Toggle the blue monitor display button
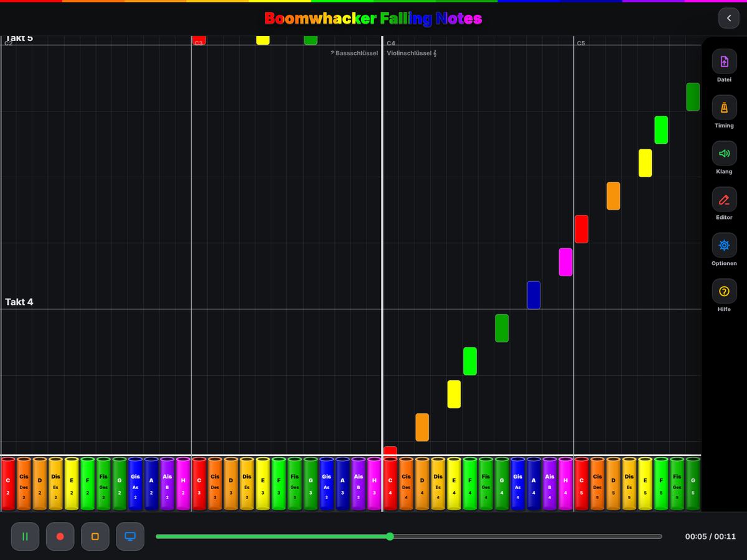The image size is (747, 560). (x=130, y=536)
